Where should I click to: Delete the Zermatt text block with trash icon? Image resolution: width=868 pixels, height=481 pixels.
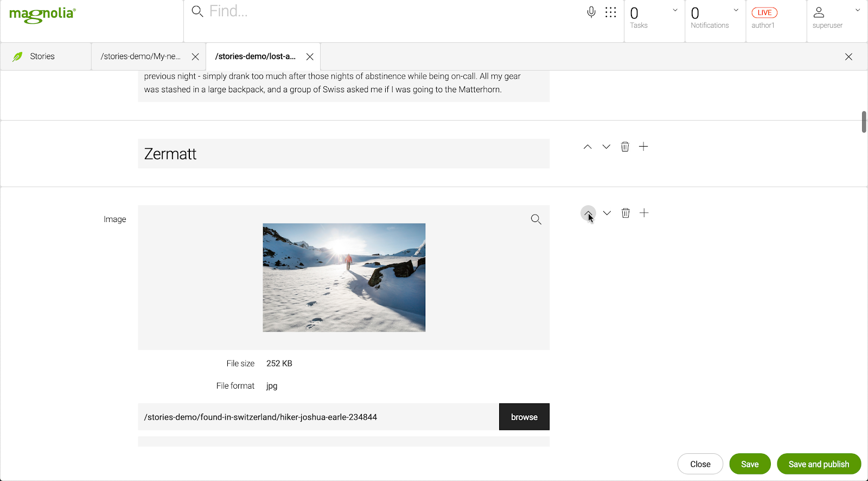624,146
